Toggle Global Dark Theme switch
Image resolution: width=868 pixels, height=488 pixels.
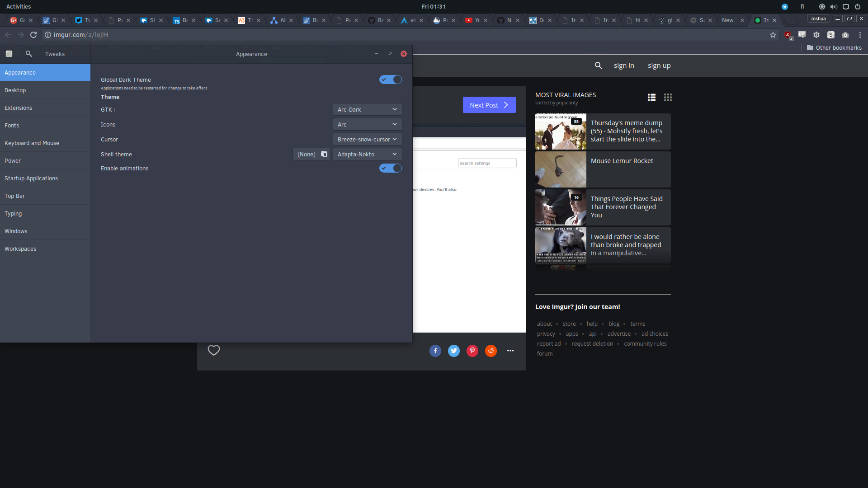click(x=391, y=80)
